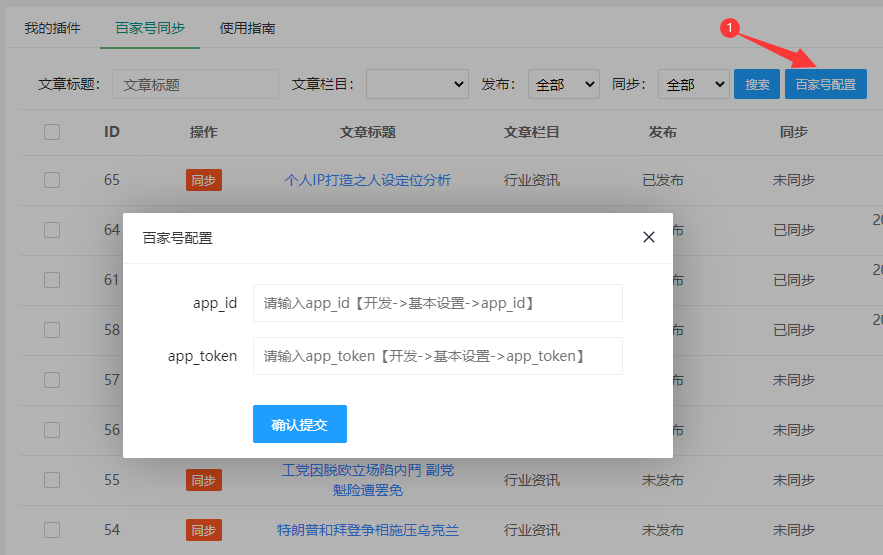Click the 文章栏目 column header
Image resolution: width=883 pixels, height=555 pixels.
click(x=532, y=132)
